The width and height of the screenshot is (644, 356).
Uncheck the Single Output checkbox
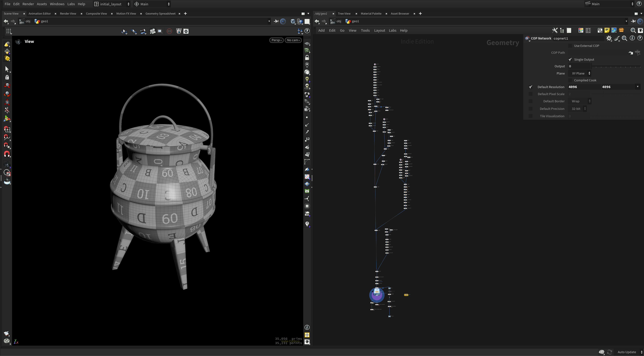click(x=570, y=59)
